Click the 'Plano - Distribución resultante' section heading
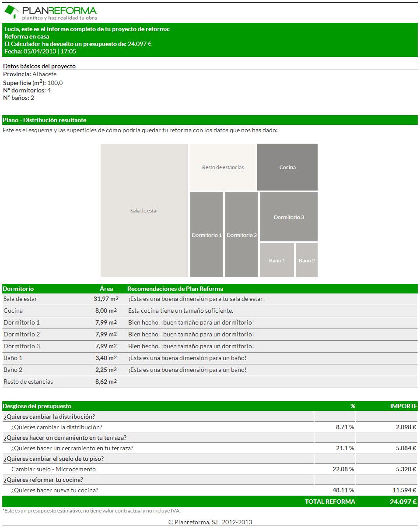Image resolution: width=420 pixels, height=530 pixels. (45, 120)
